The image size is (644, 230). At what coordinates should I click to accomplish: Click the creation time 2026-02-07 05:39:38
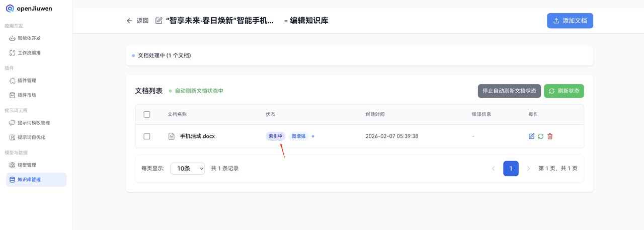point(392,136)
